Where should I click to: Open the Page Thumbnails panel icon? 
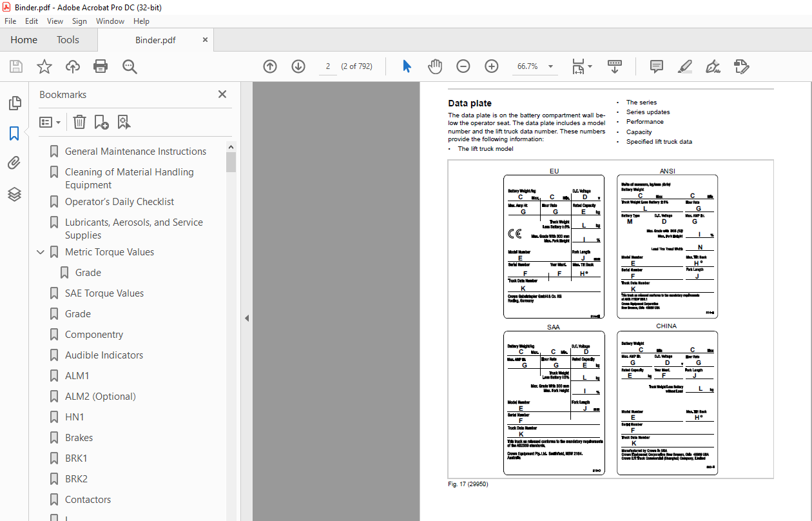(14, 103)
